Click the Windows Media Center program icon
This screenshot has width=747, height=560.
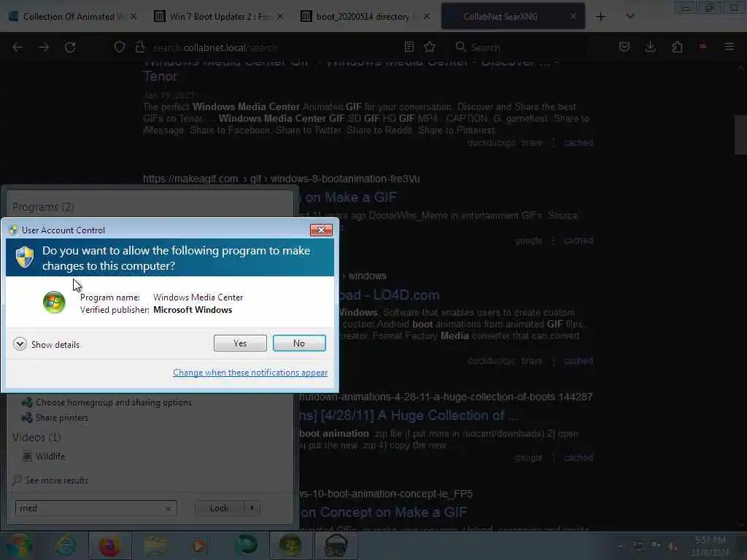[54, 303]
